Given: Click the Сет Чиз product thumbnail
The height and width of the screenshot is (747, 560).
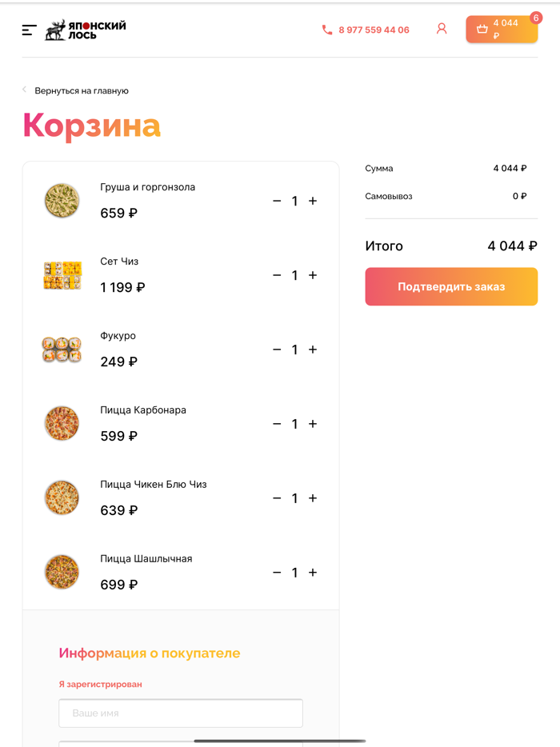Looking at the screenshot, I should (x=62, y=275).
